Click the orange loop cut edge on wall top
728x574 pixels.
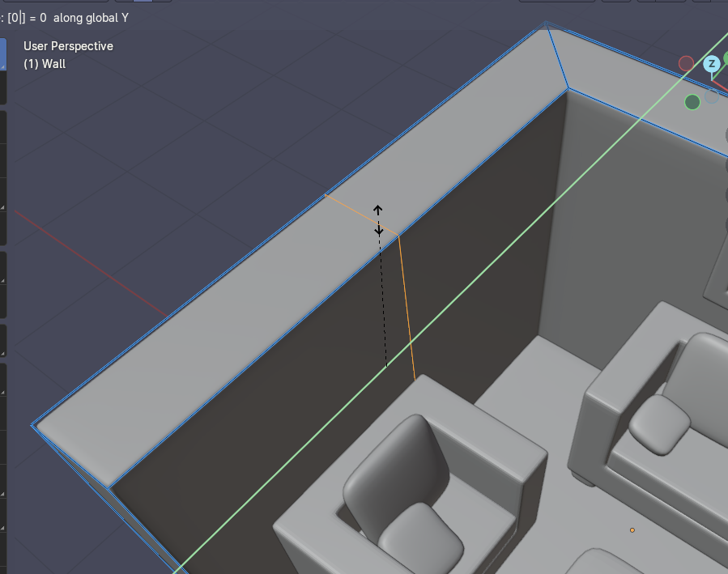(361, 215)
